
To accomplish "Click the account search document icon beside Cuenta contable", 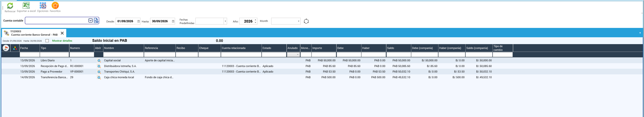I will (x=96, y=21).
